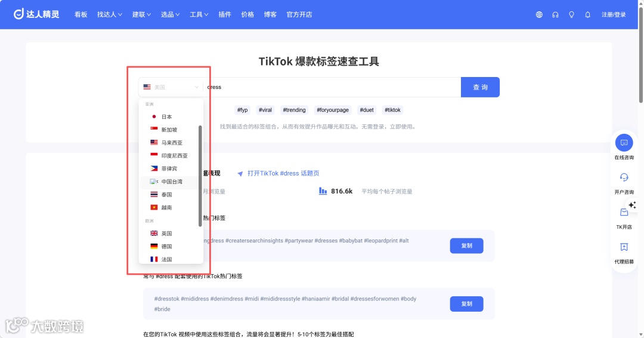Focus the hashtag keyword input field
Image resolution: width=644 pixels, height=338 pixels.
332,87
